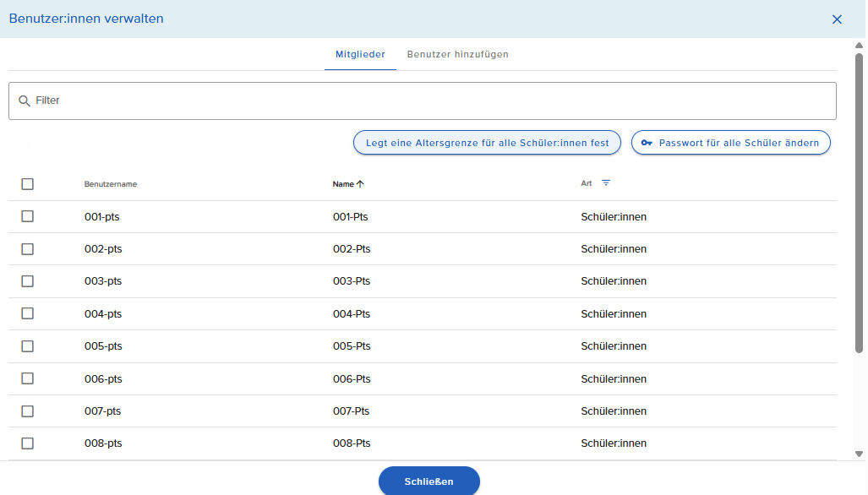The width and height of the screenshot is (868, 495).
Task: Click the sort arrow beside Name column
Action: pyautogui.click(x=360, y=184)
